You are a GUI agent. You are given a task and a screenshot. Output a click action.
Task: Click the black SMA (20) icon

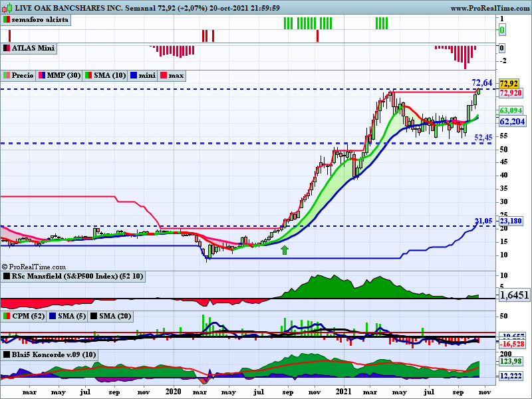pos(93,317)
